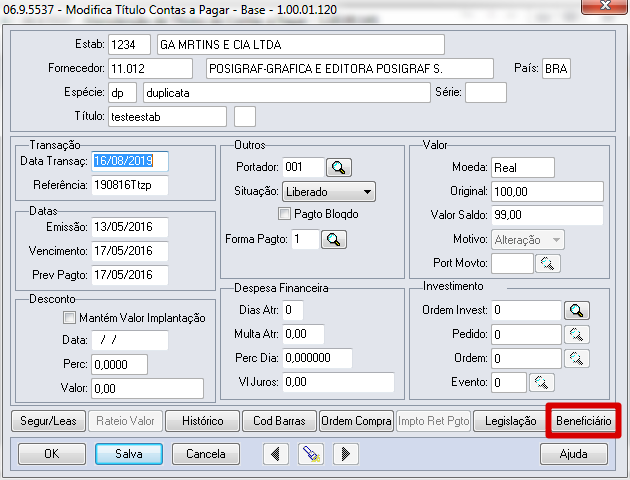This screenshot has height=480, width=630.
Task: Click the Série field
Action: [x=486, y=92]
